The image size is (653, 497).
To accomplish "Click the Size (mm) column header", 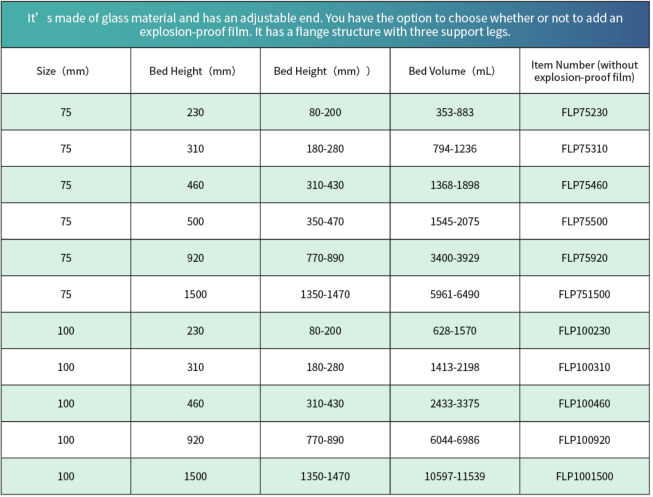I will pyautogui.click(x=66, y=71).
